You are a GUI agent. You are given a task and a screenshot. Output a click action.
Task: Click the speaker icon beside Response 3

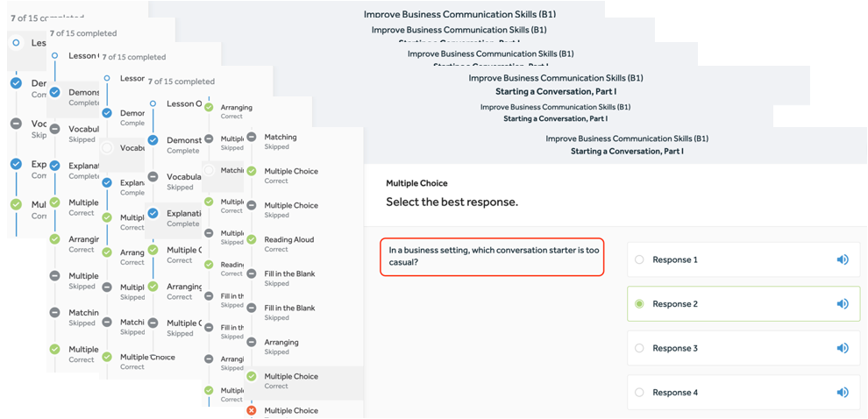[842, 348]
